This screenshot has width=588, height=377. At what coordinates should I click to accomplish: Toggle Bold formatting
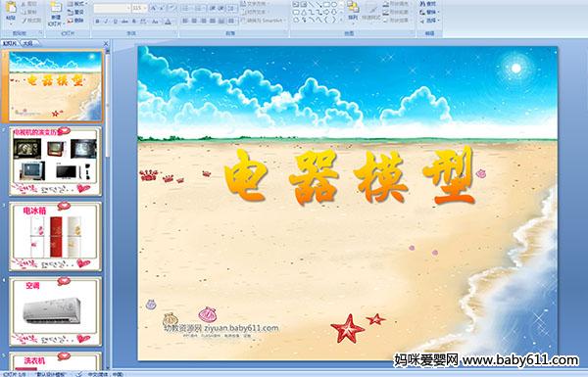point(97,22)
